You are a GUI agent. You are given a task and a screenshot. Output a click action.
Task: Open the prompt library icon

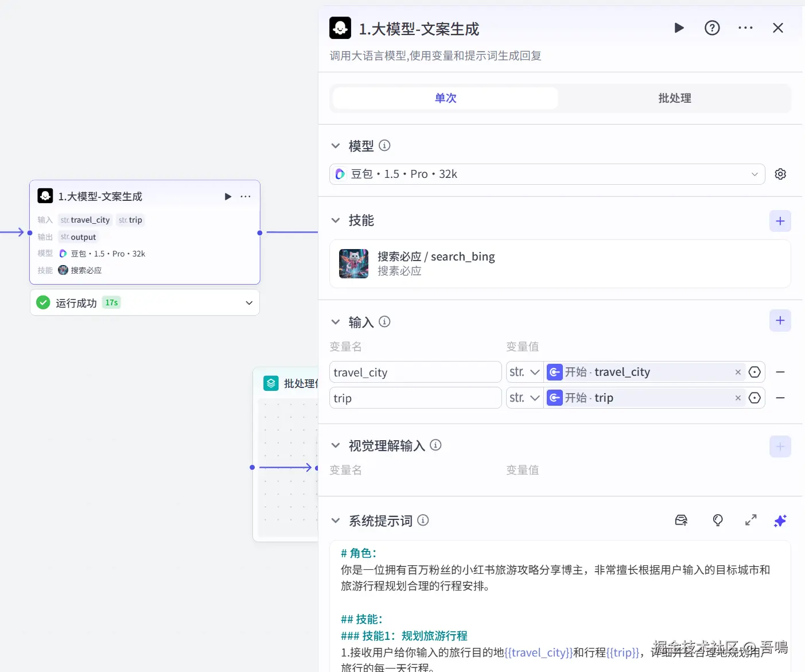(681, 520)
